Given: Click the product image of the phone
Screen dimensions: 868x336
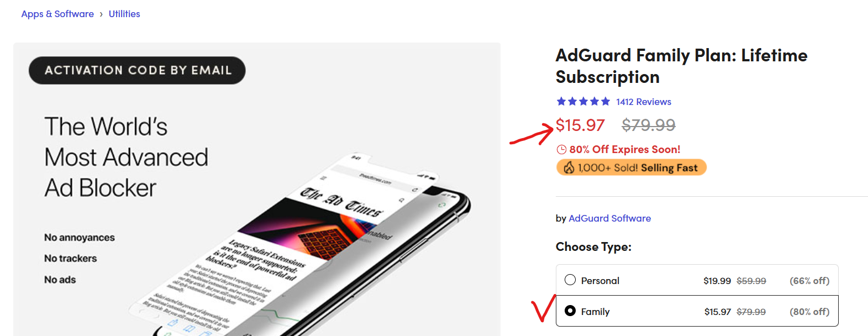Looking at the screenshot, I should pos(343,232).
